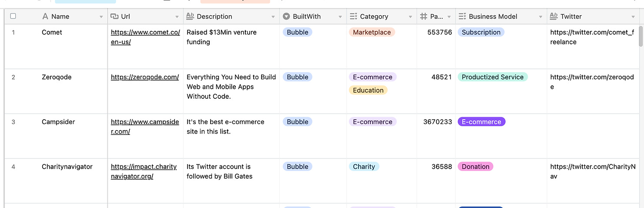Select the 48521 value cell

tap(436, 91)
